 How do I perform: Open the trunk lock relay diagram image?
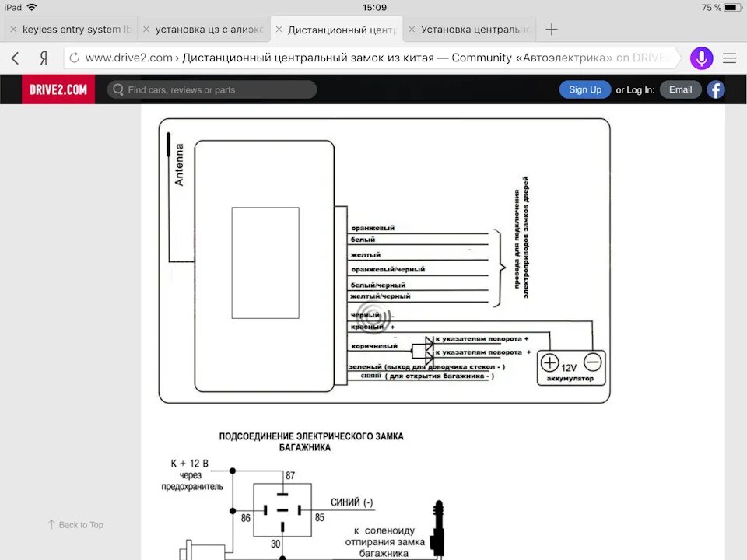coord(305,495)
